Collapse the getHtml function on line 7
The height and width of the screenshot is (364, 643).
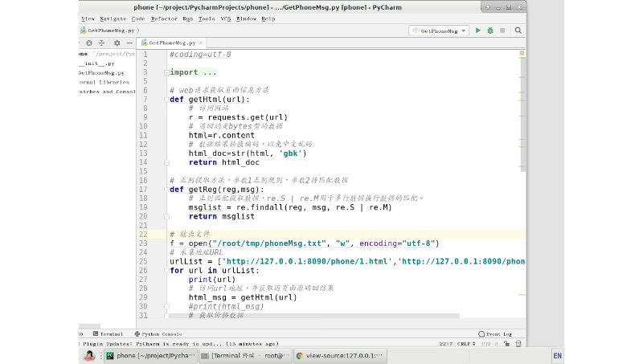pos(166,100)
